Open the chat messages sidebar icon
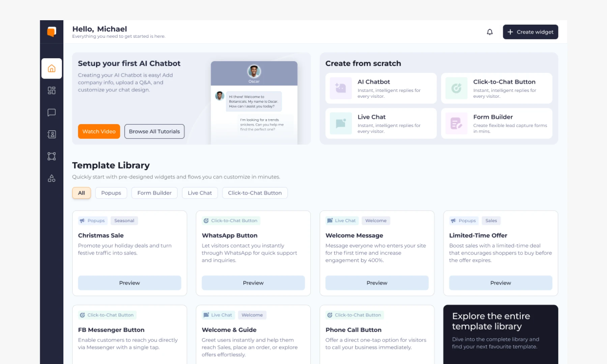This screenshot has width=607, height=364. point(52,112)
